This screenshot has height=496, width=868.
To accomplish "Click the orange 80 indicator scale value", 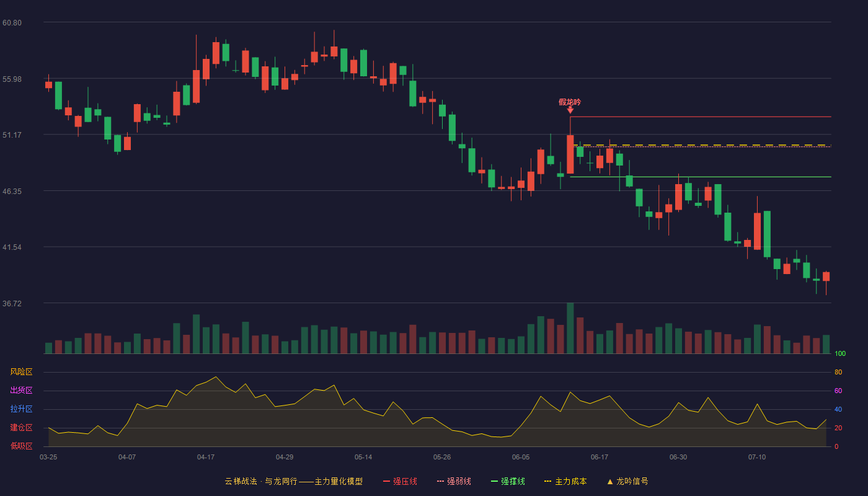I will pos(838,372).
